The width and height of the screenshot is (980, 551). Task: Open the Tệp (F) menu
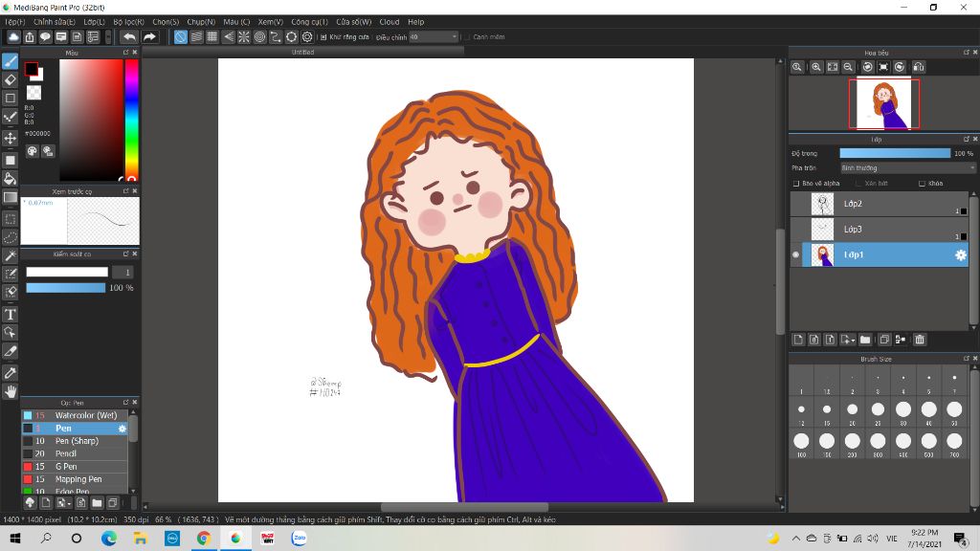click(x=15, y=22)
